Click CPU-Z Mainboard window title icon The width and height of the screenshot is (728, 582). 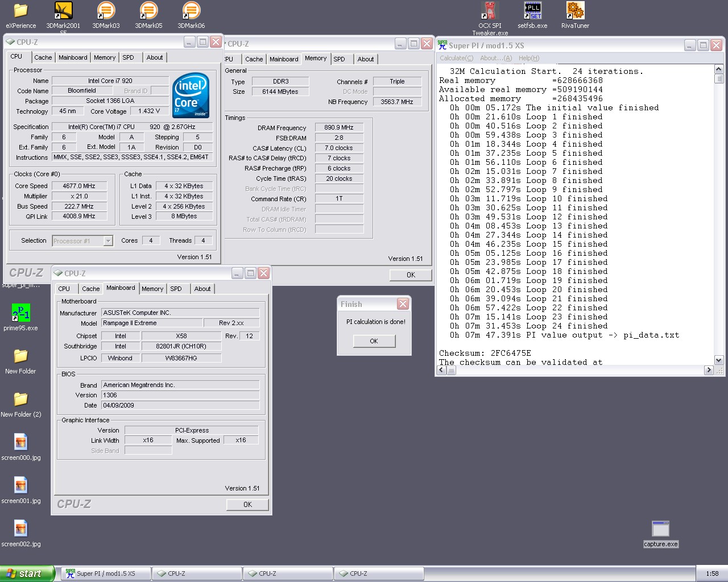pyautogui.click(x=57, y=273)
